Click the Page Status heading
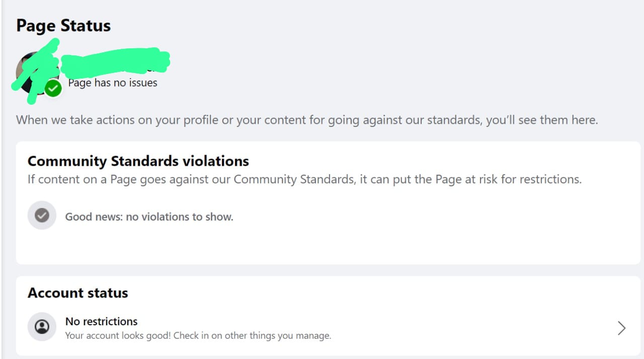 [63, 25]
